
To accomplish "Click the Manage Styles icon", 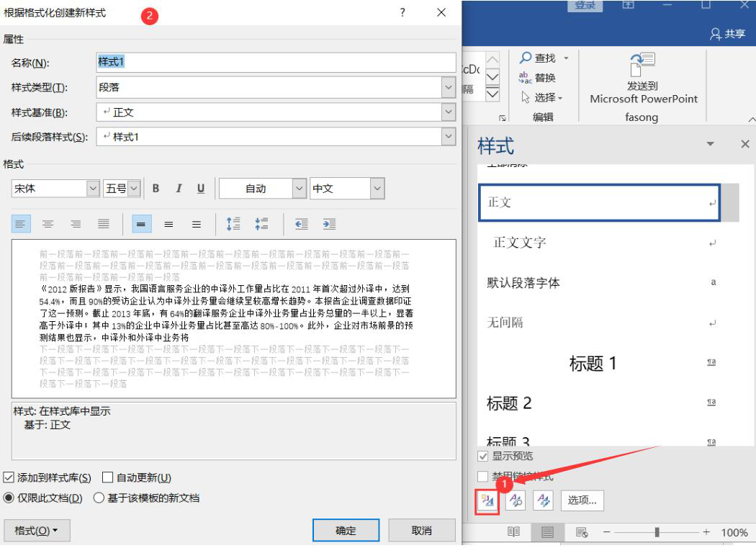I will (x=543, y=500).
